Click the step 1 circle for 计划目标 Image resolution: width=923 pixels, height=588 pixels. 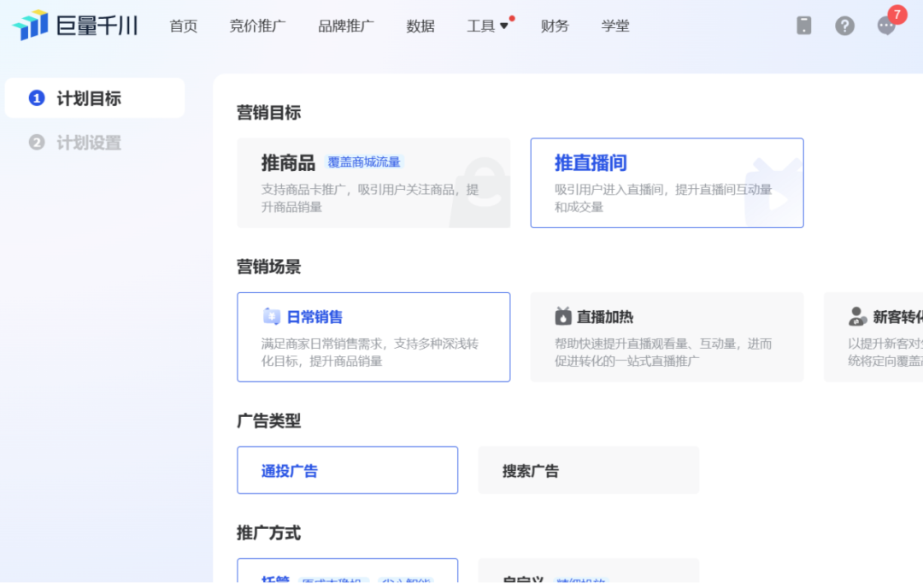[37, 97]
